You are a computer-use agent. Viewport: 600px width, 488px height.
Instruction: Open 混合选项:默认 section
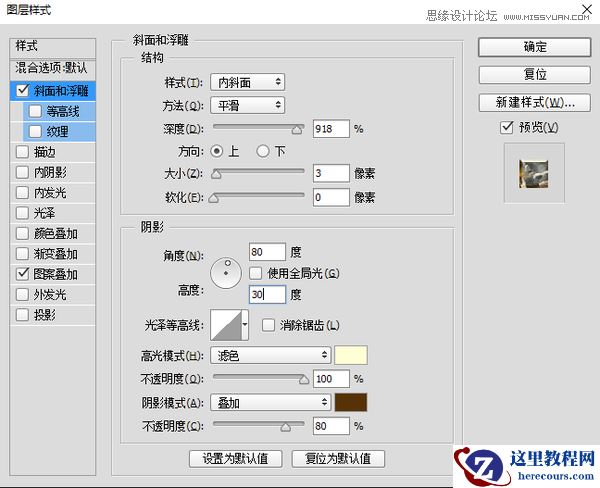52,69
